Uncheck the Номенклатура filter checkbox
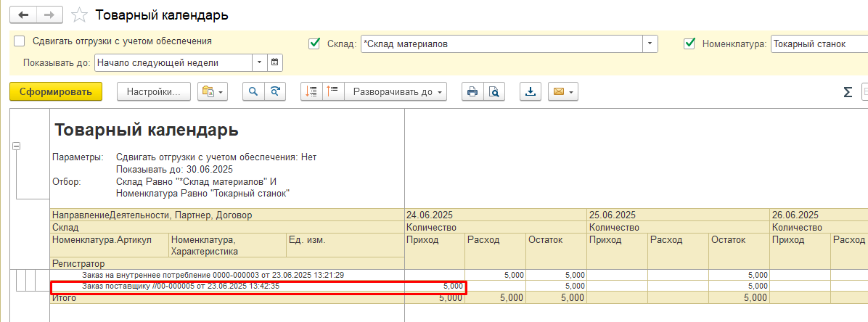 (689, 44)
